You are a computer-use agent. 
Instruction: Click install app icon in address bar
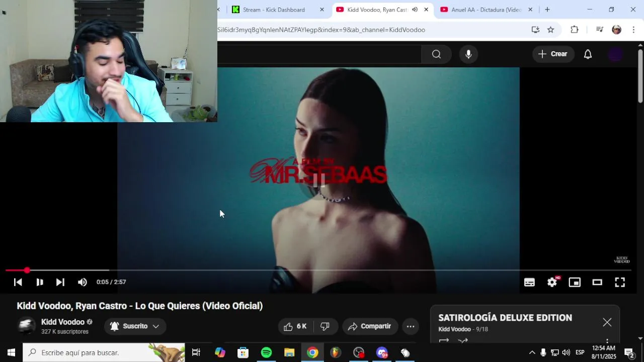coord(535,30)
